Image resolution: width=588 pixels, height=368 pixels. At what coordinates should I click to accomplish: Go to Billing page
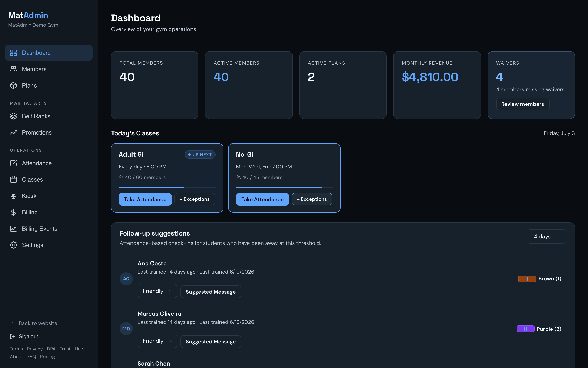point(49,212)
